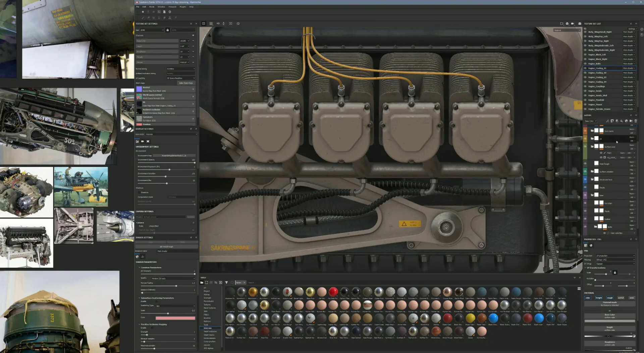The image size is (644, 353).
Task: Click the pbr-metal-rough shader button
Action: [x=167, y=246]
